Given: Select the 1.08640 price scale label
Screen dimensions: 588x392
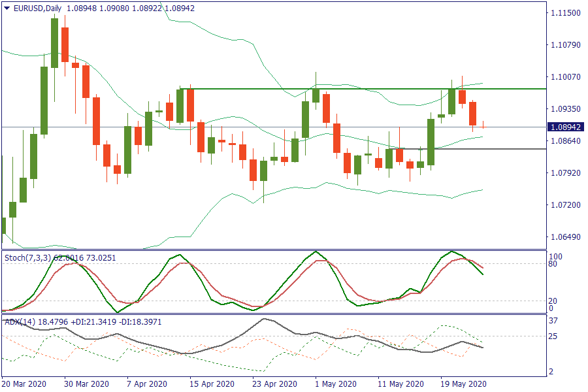Looking at the screenshot, I should 566,141.
